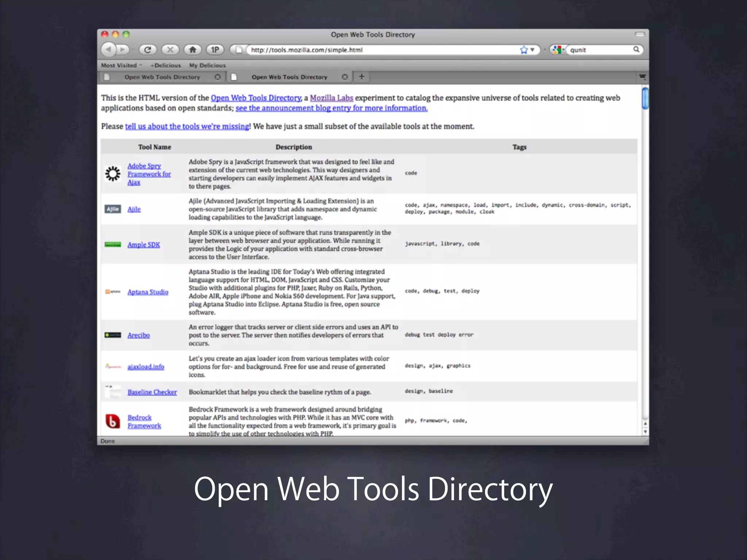Click the browser Back arrow button

tap(109, 49)
